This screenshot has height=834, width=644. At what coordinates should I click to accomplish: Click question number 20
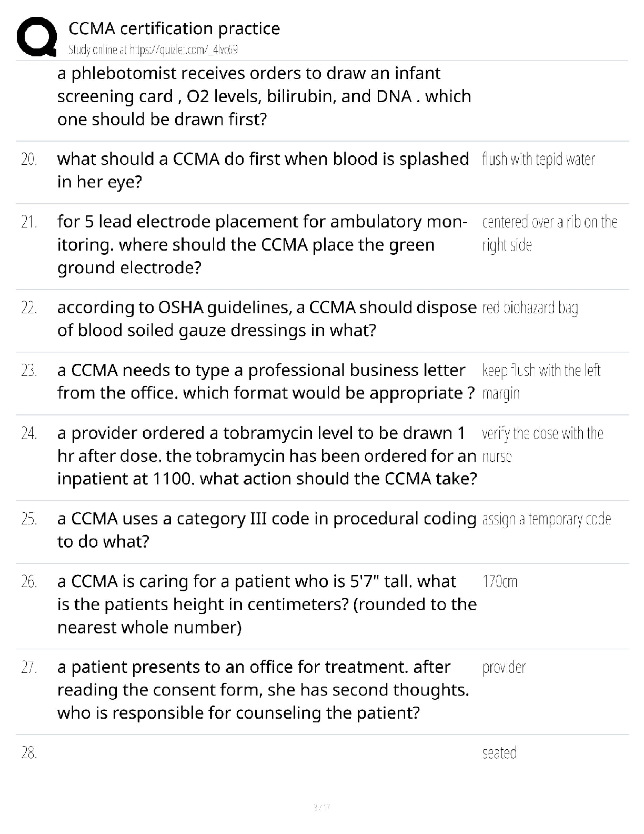point(29,160)
